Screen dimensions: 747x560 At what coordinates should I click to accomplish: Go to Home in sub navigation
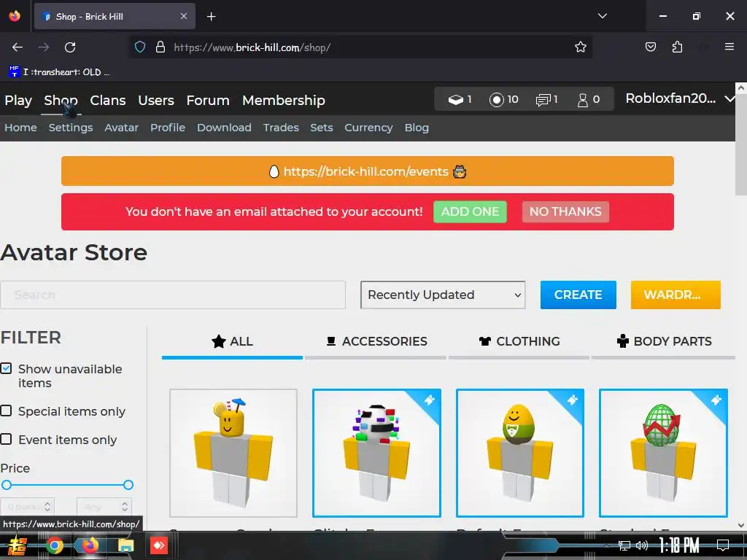tap(20, 128)
